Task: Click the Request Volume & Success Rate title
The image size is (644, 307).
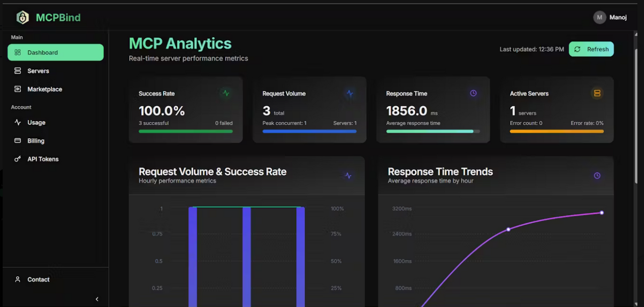Action: [x=213, y=172]
